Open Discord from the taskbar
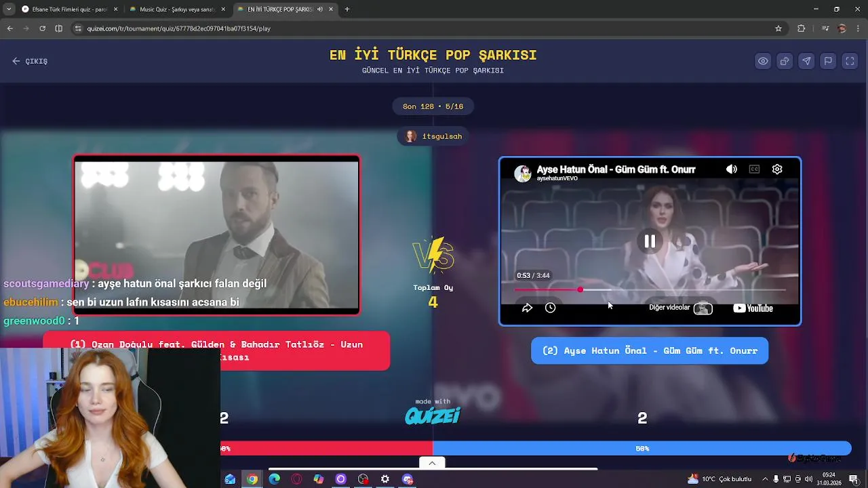This screenshot has width=868, height=488. point(408,479)
